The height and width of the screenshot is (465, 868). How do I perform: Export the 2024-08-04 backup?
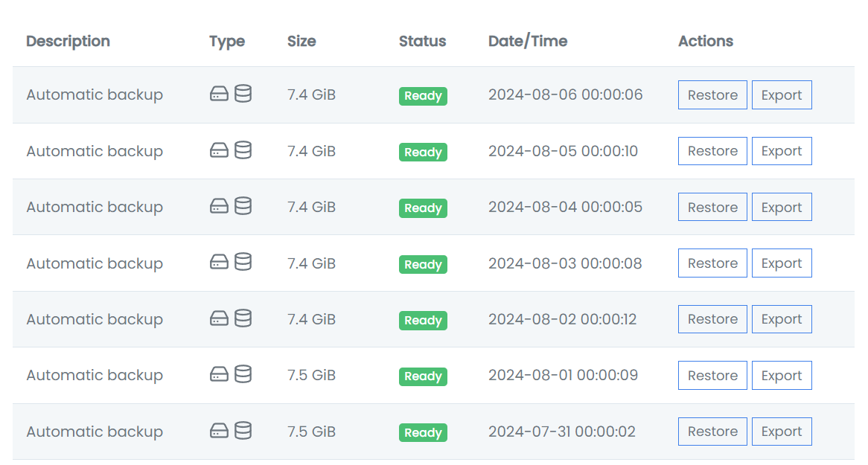782,207
